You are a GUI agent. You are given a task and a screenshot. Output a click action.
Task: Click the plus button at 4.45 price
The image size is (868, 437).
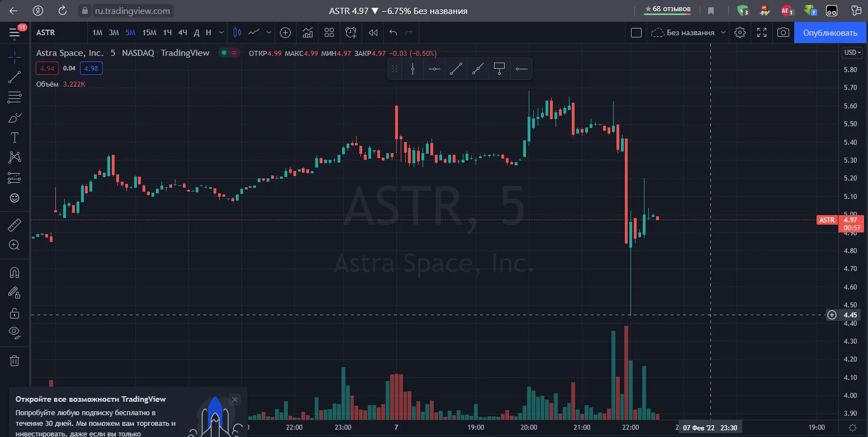(x=832, y=315)
